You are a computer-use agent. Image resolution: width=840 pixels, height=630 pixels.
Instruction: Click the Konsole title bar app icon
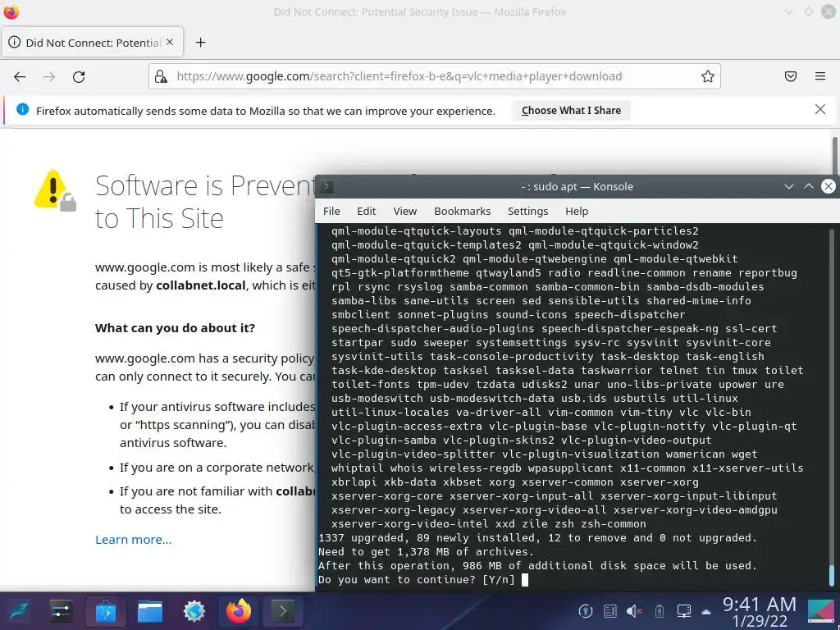(326, 186)
